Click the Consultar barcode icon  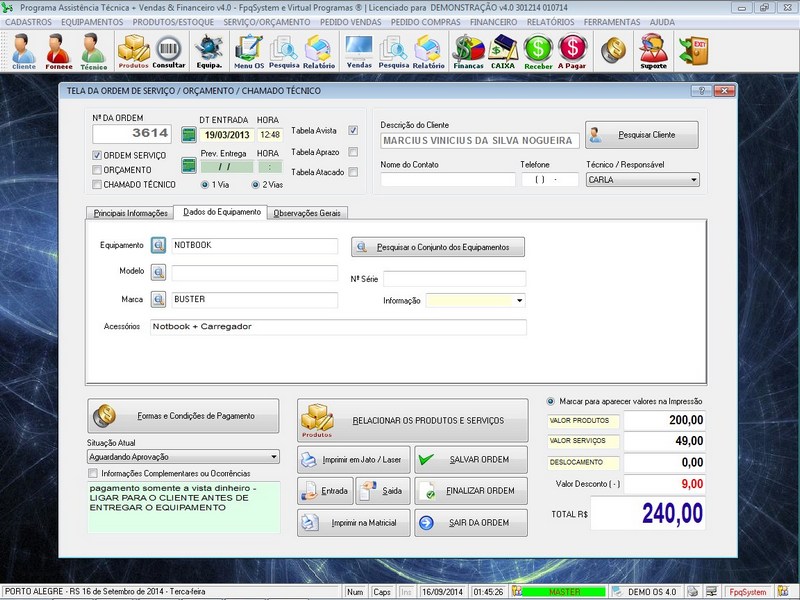pyautogui.click(x=169, y=51)
